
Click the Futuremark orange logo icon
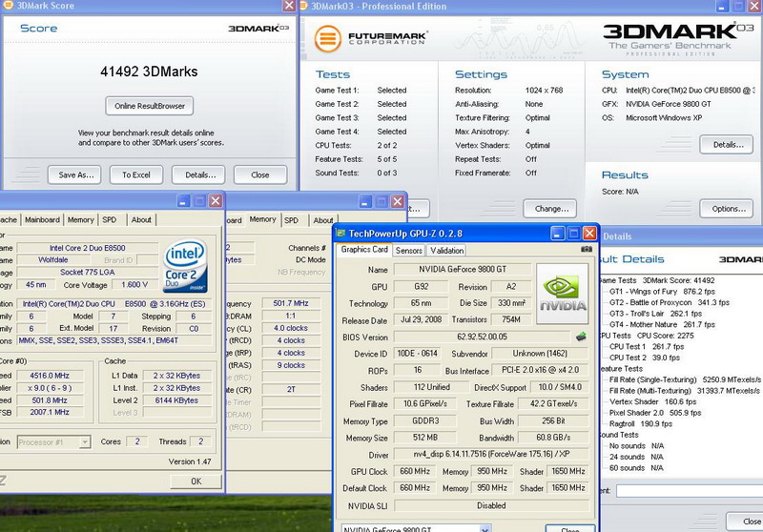pos(327,38)
